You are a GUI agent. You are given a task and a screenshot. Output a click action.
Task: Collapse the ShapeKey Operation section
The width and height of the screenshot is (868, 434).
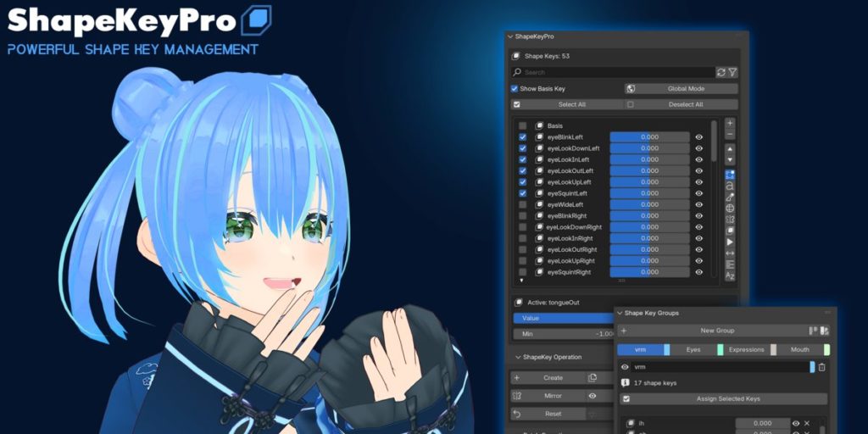pos(518,358)
